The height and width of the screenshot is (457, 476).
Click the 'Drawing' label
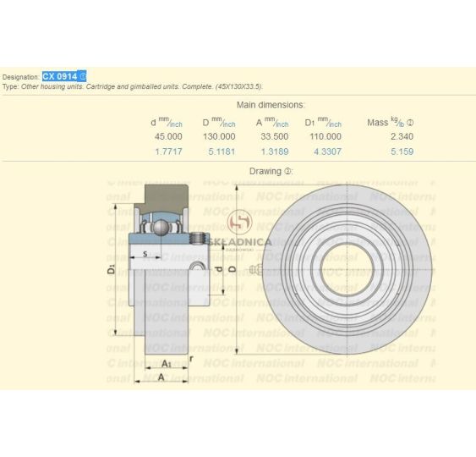pos(265,171)
